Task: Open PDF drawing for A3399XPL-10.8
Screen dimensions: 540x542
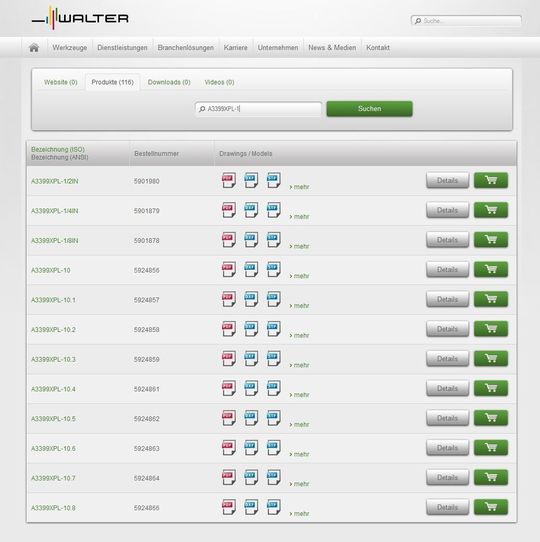Action: 229,507
